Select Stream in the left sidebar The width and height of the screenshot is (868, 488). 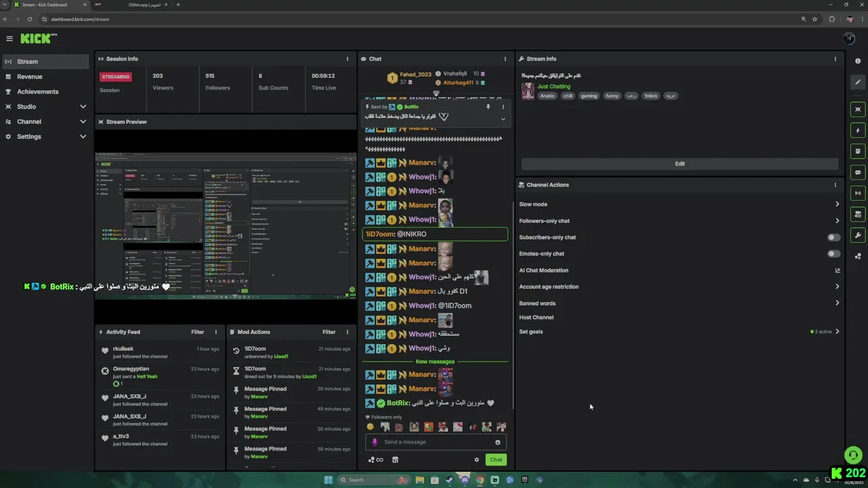tap(45, 62)
